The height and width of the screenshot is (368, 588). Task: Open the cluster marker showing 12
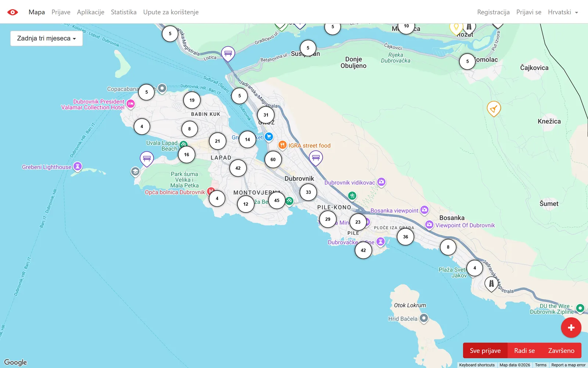pyautogui.click(x=246, y=204)
